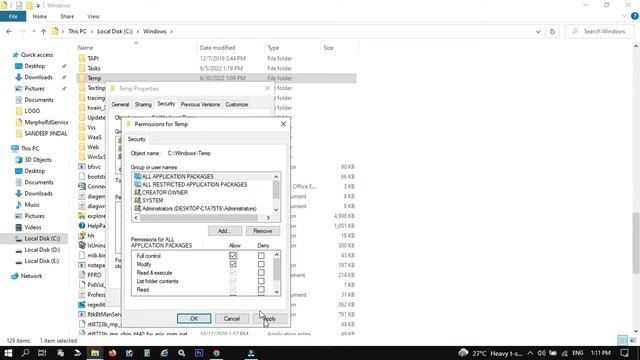640x360 pixels.
Task: Open Network in navigation pane
Action: pyautogui.click(x=31, y=276)
